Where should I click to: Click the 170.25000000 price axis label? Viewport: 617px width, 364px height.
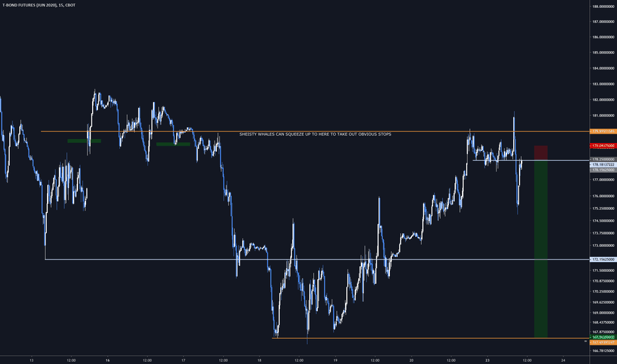pyautogui.click(x=604, y=292)
